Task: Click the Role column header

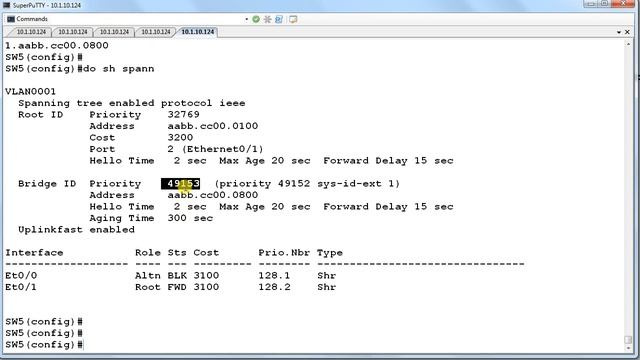Action: (148, 253)
